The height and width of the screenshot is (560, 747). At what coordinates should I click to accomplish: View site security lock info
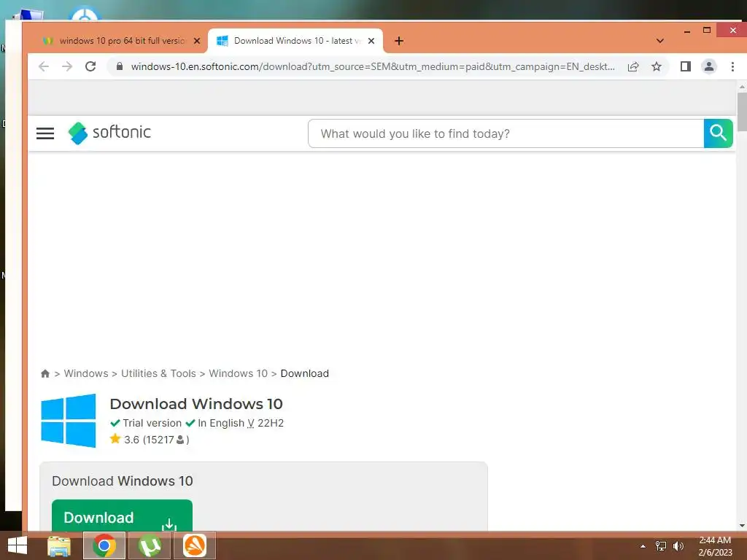120,66
